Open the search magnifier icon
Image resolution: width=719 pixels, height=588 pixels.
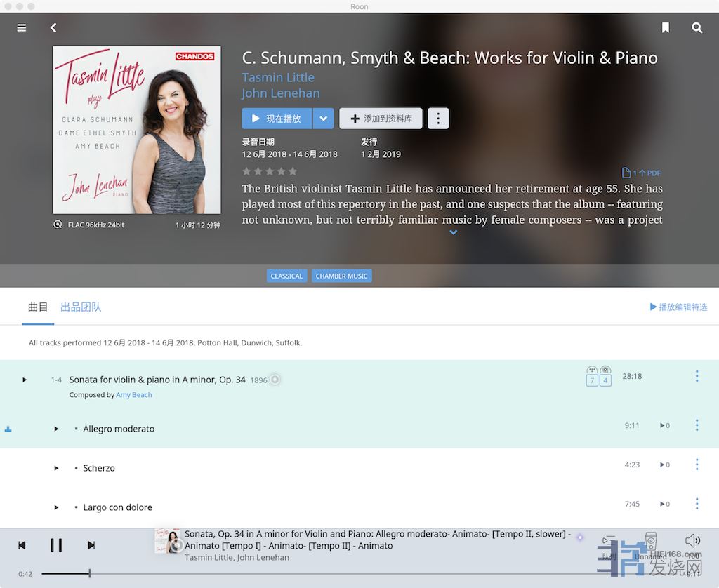(697, 28)
